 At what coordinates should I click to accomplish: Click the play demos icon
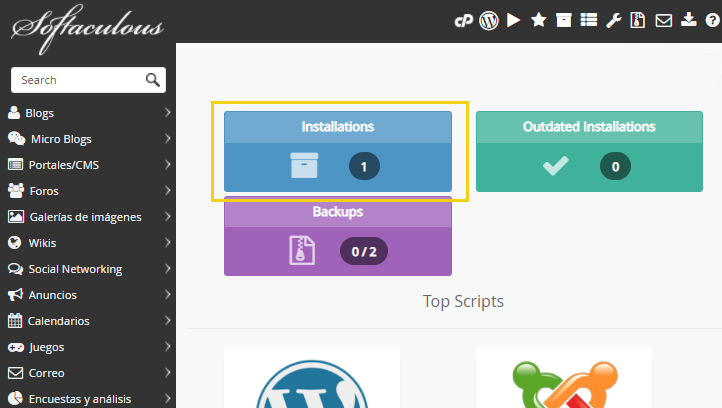click(x=513, y=20)
